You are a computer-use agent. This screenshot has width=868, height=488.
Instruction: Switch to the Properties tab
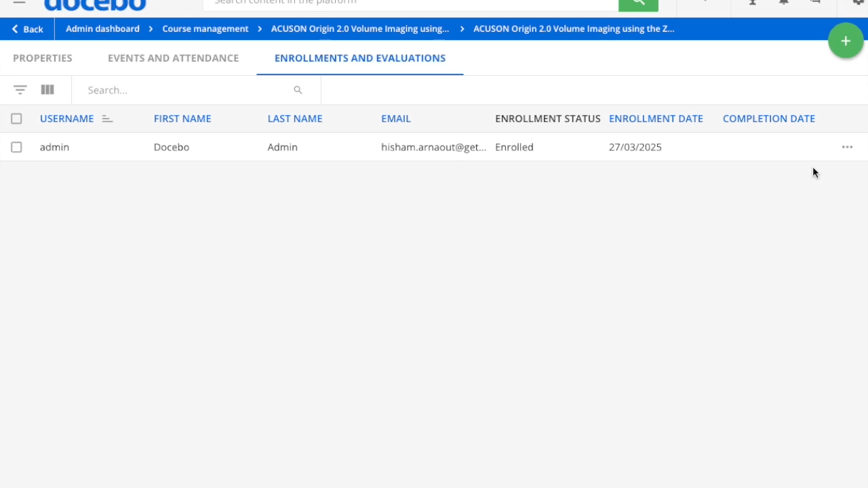[x=43, y=58]
